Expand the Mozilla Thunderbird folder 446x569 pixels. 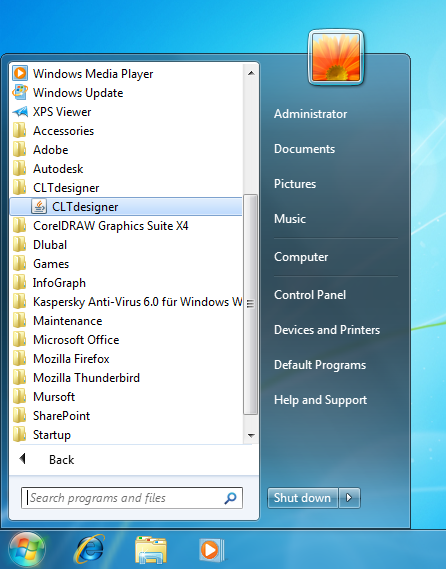[126, 377]
